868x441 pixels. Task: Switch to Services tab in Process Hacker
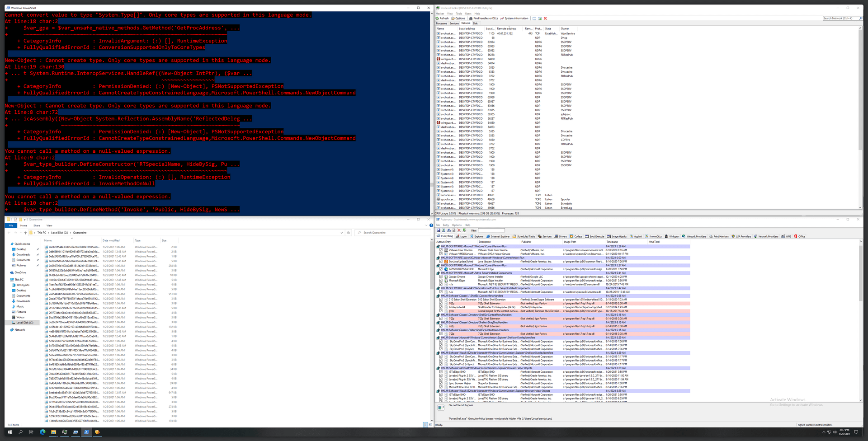pos(454,23)
